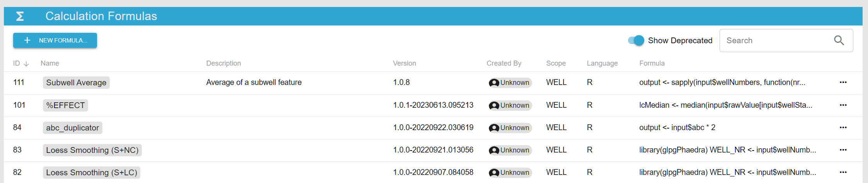Open the Subwell Average formula
This screenshot has height=183, width=868.
(76, 83)
